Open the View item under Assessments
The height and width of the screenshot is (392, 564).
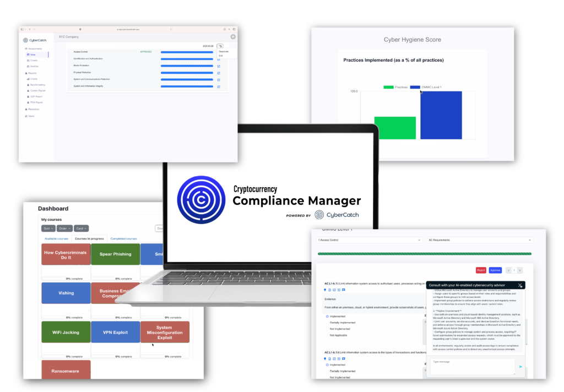36,55
